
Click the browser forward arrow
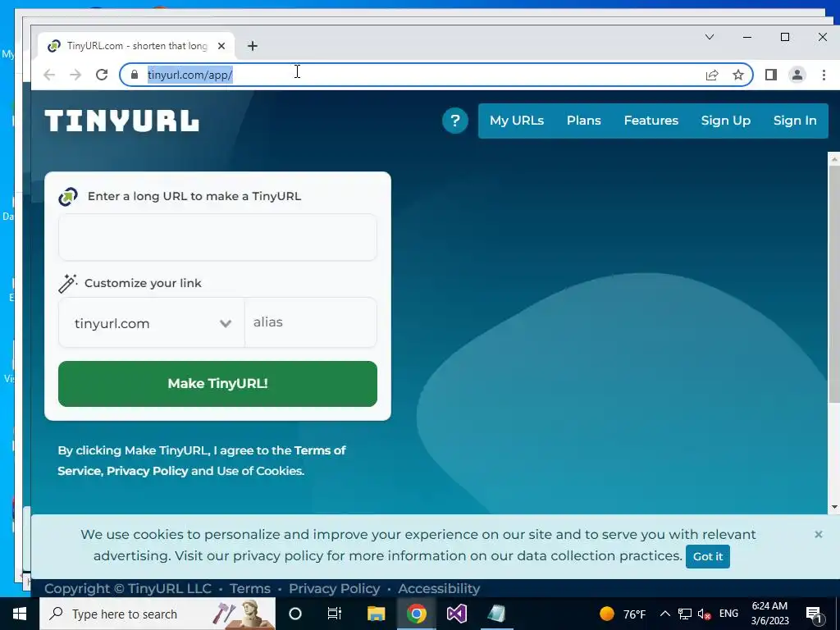click(75, 75)
